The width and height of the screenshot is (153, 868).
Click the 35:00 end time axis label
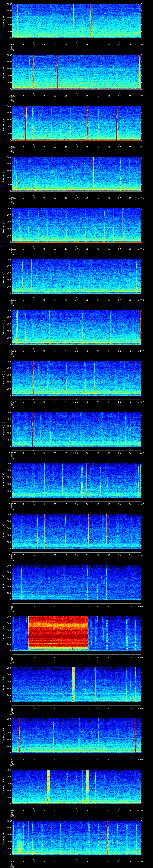pyautogui.click(x=141, y=198)
